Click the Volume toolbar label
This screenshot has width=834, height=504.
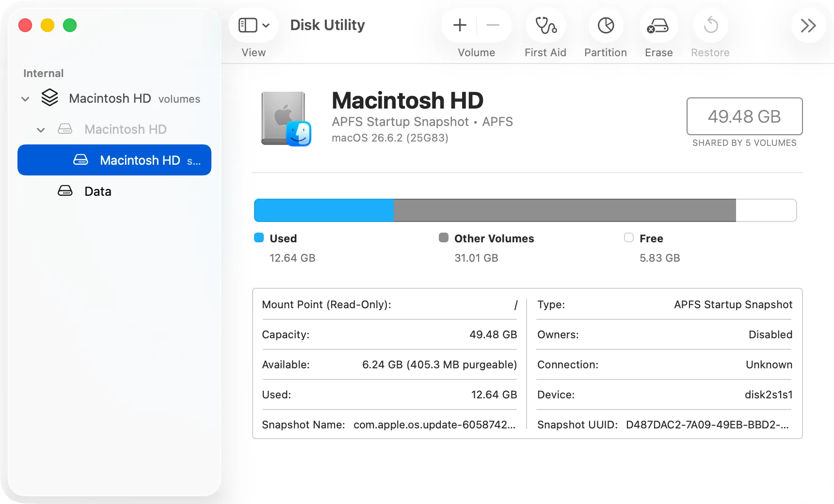pos(477,52)
